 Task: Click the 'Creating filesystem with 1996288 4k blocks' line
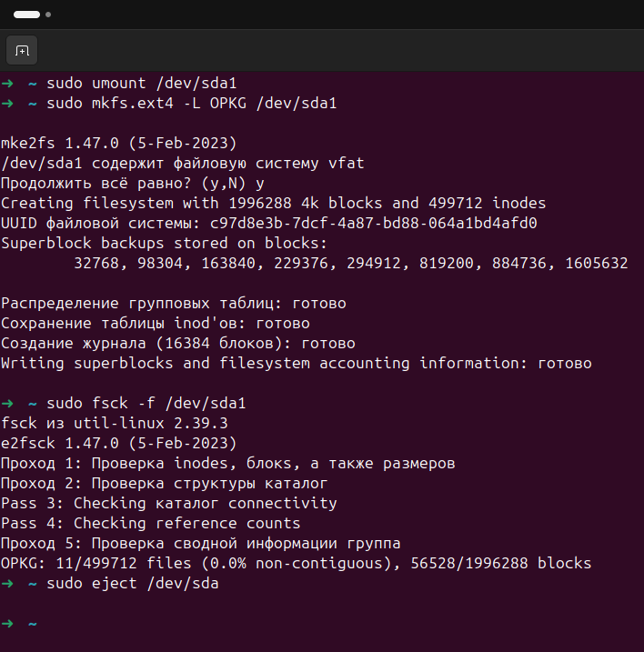273,203
